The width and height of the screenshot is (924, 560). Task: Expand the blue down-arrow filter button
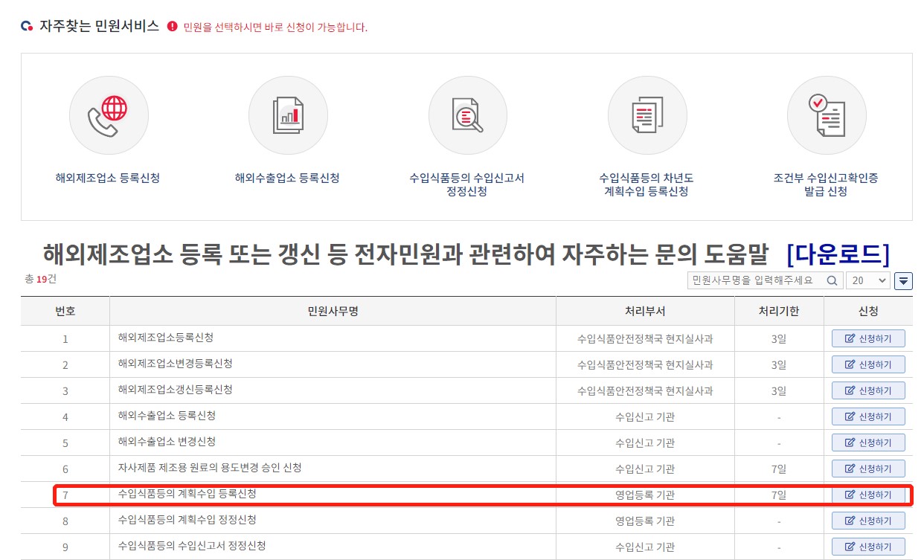[x=903, y=281]
